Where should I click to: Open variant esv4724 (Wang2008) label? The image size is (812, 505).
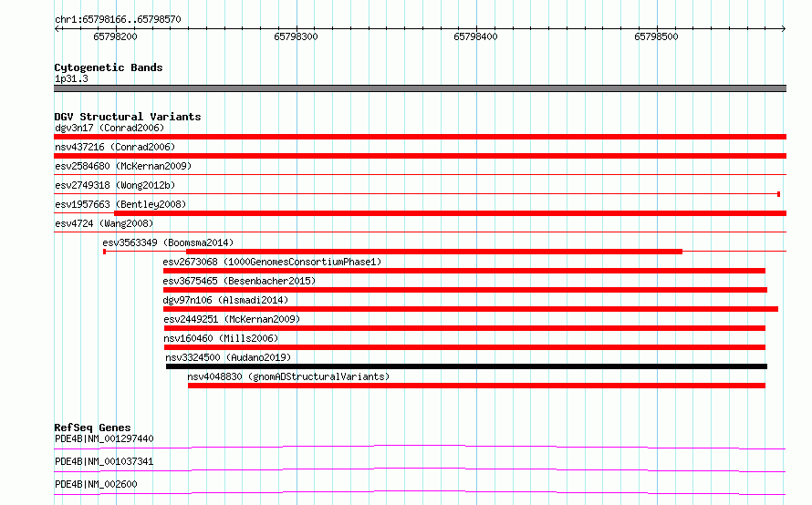point(104,223)
